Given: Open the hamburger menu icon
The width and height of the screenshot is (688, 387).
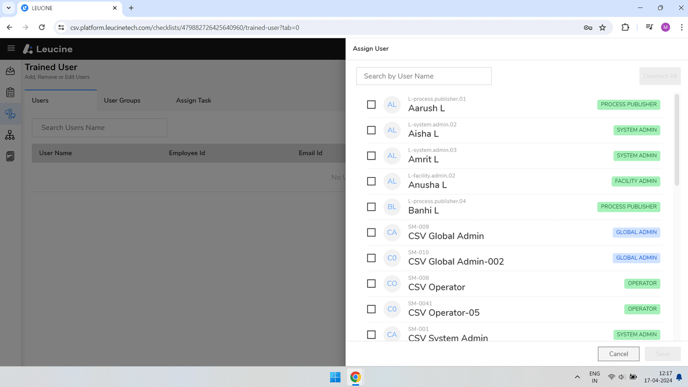Looking at the screenshot, I should point(11,48).
